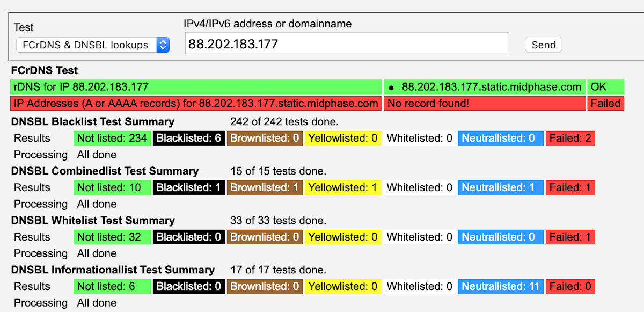Click the red Failed FCrDNS status cell
Screen dimensions: 644x312
605,104
